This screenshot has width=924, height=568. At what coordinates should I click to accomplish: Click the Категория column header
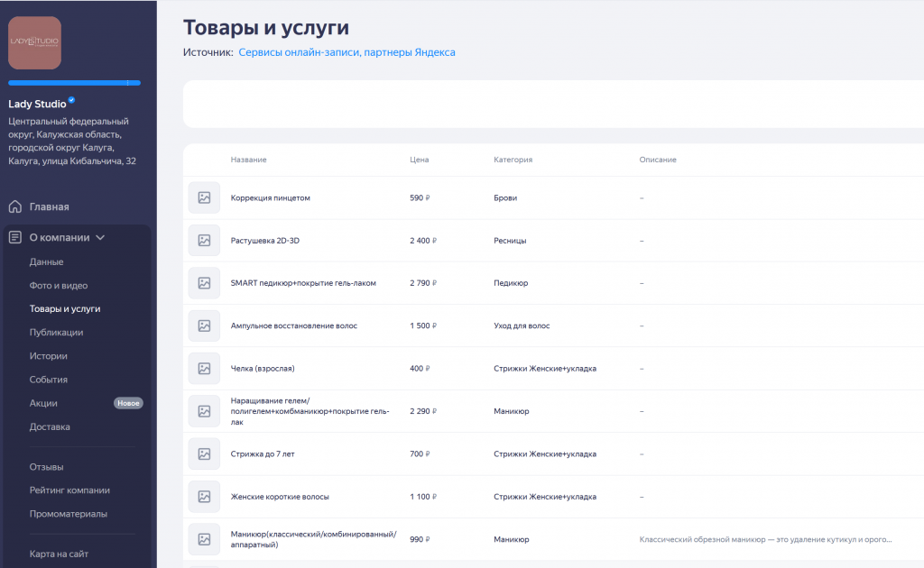[513, 160]
